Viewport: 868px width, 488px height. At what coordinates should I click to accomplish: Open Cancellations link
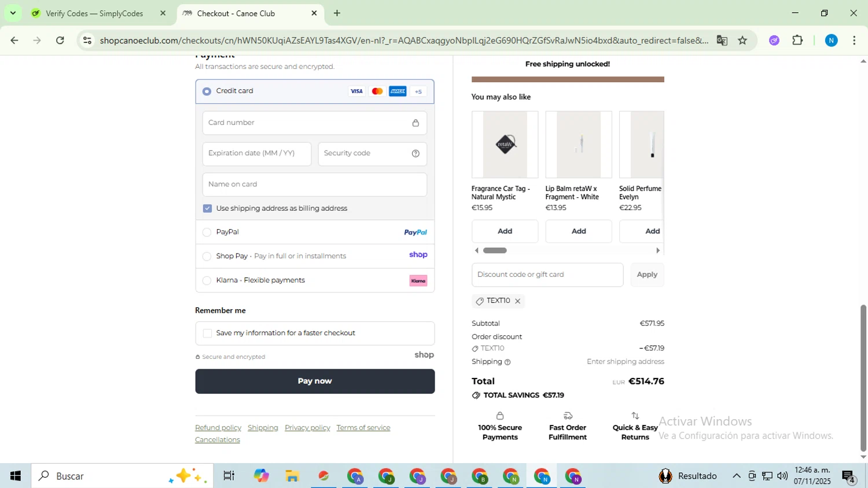coord(218,440)
